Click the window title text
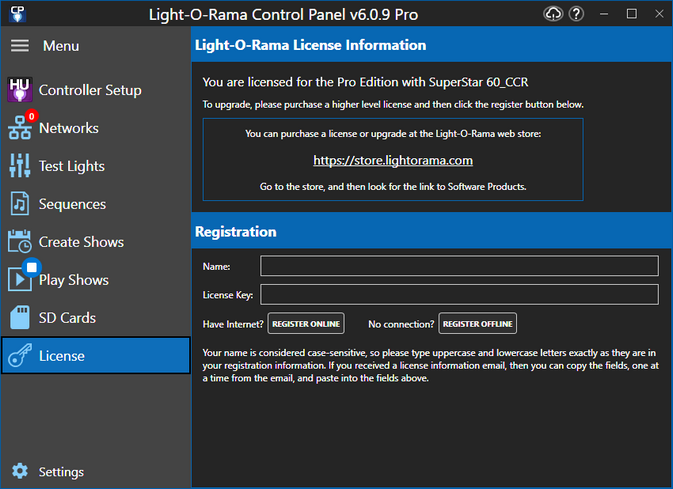Image resolution: width=673 pixels, height=489 pixels. click(x=283, y=14)
